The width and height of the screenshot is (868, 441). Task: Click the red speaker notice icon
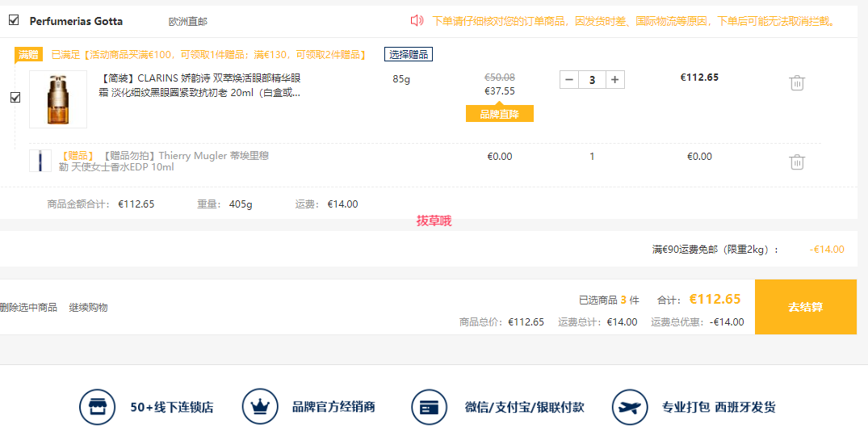(x=417, y=21)
